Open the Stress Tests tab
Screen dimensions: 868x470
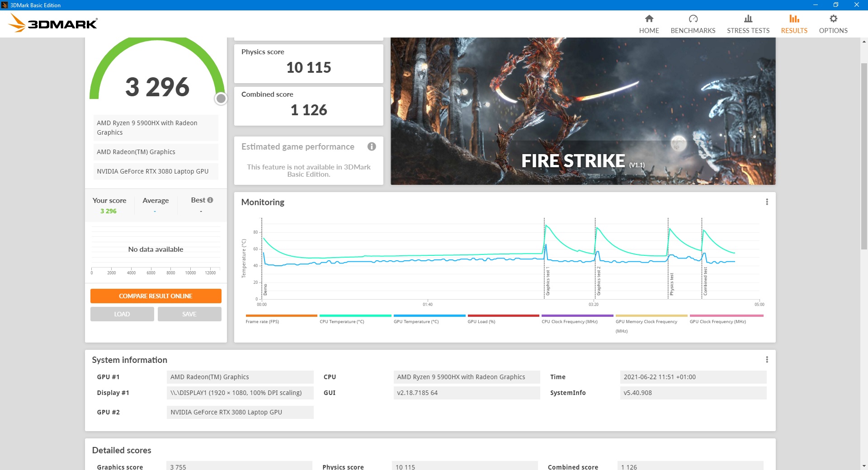(748, 24)
